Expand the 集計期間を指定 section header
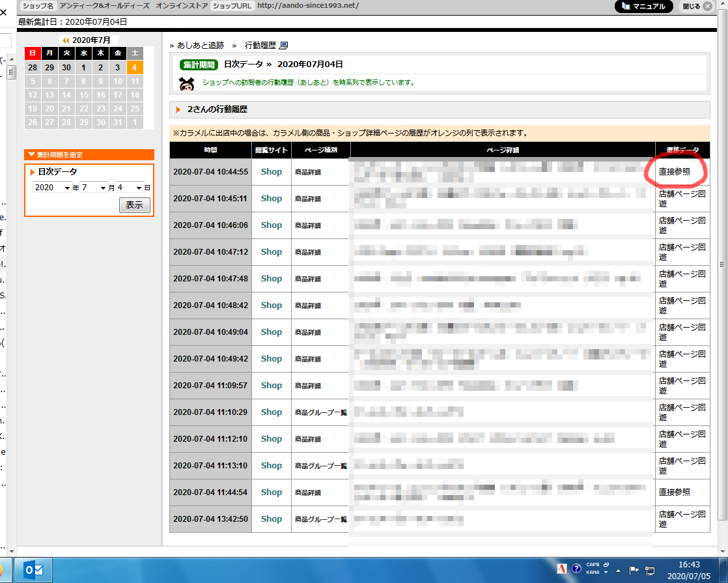This screenshot has height=583, width=728. [89, 154]
